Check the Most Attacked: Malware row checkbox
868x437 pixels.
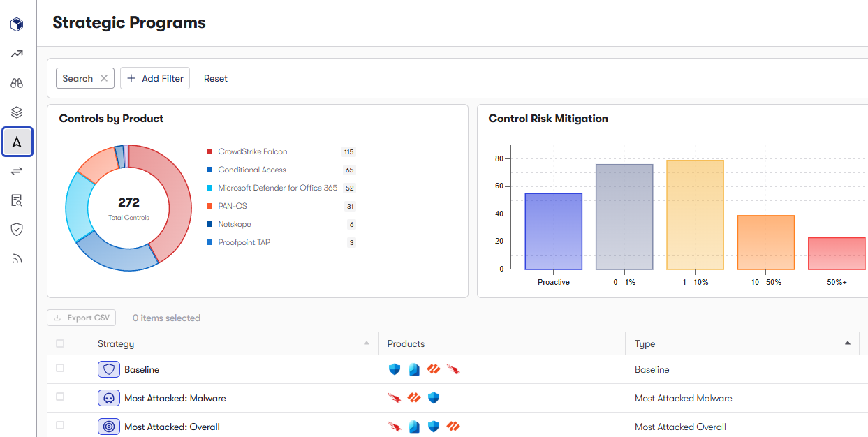click(60, 397)
